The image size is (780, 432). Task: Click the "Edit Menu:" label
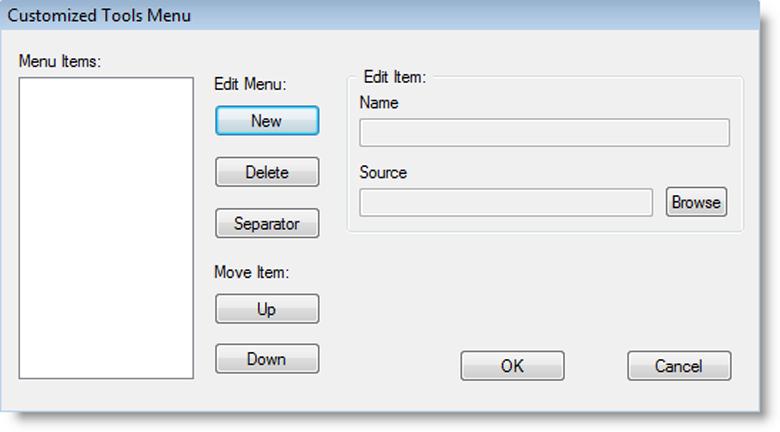tap(250, 84)
